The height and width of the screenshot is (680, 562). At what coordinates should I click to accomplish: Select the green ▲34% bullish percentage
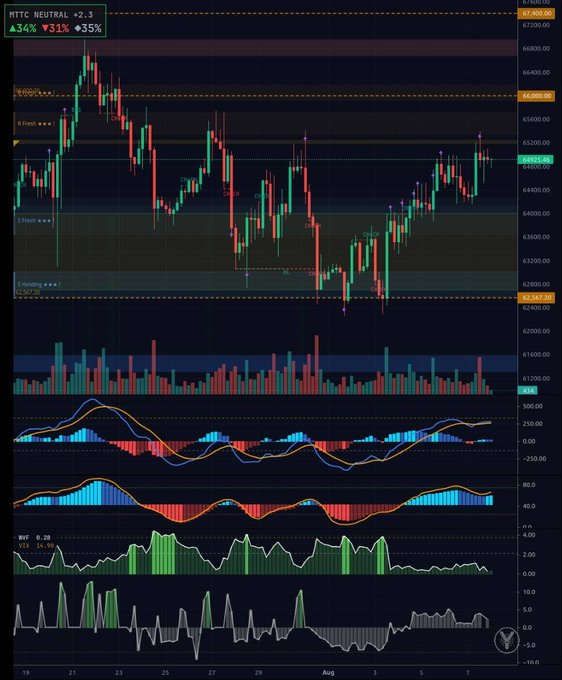[x=23, y=29]
